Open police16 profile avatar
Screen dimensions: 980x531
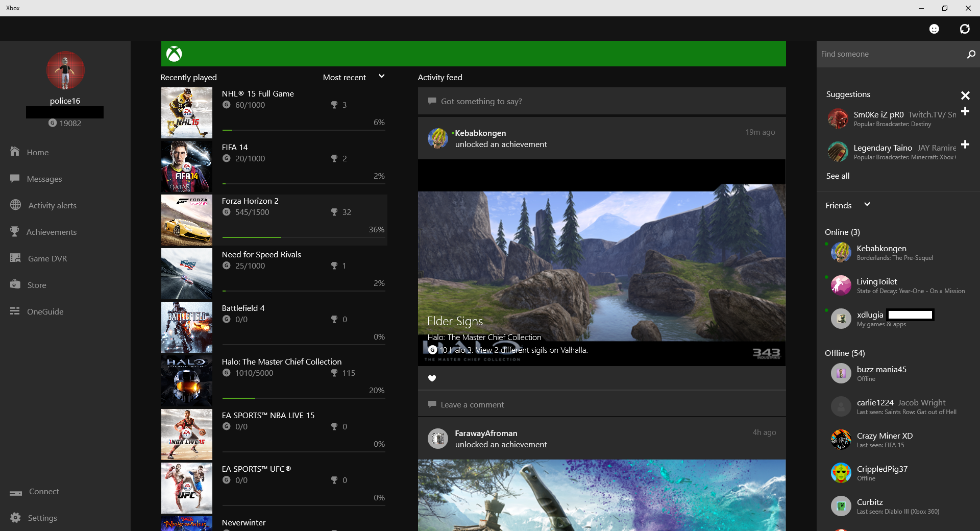point(65,70)
